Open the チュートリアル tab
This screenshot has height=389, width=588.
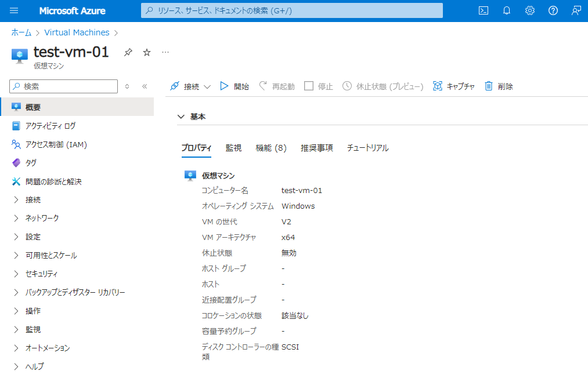pos(368,148)
